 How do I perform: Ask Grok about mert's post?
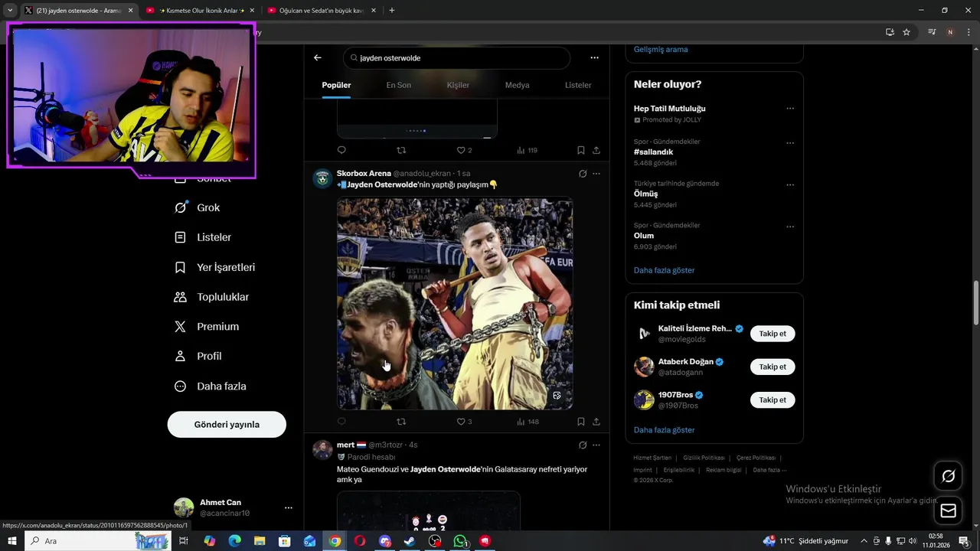click(583, 445)
